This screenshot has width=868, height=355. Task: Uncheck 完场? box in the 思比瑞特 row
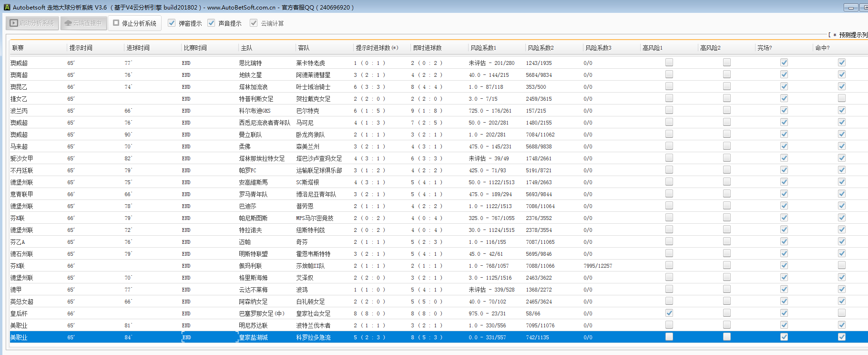[784, 63]
